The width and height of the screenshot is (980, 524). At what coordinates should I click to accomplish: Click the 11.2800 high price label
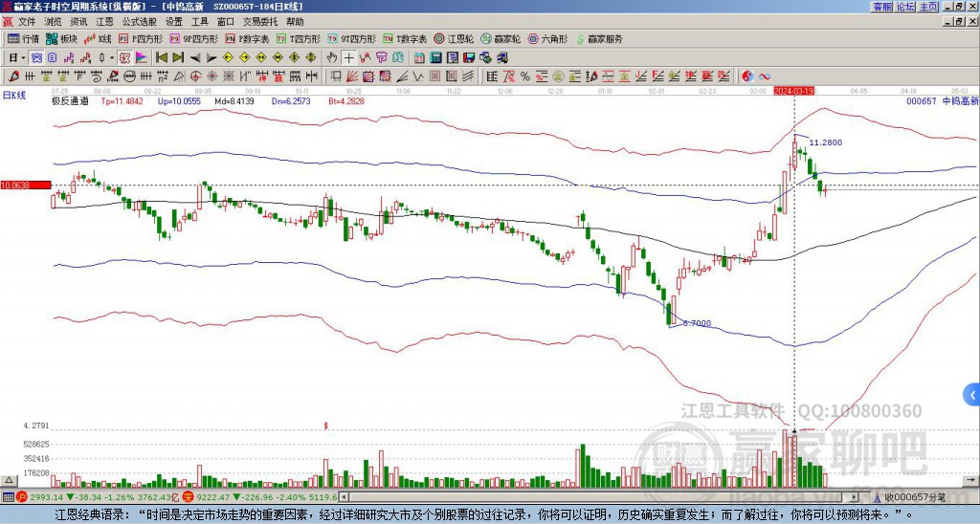click(x=826, y=143)
